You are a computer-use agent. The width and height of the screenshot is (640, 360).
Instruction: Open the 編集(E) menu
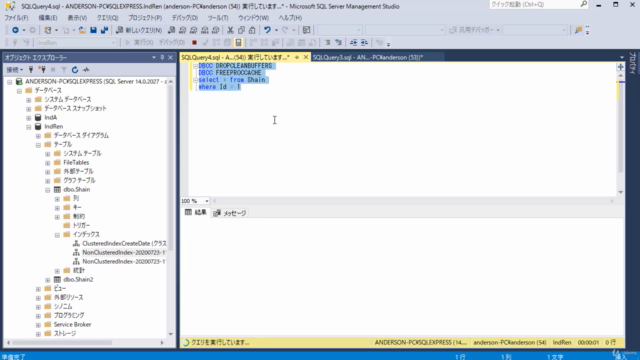click(48, 18)
